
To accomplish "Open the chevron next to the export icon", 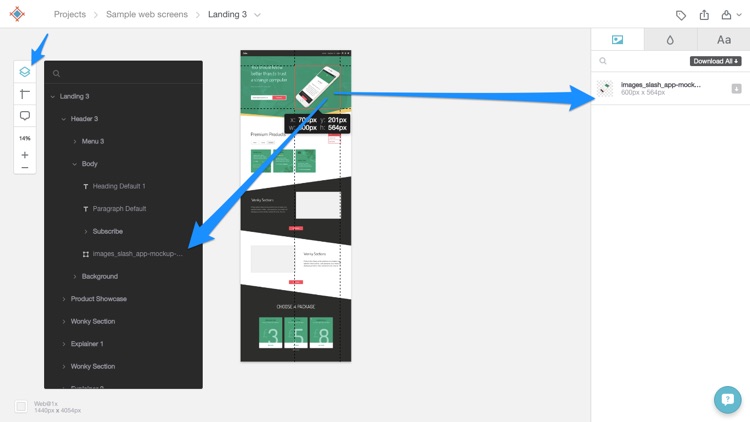I will [739, 15].
